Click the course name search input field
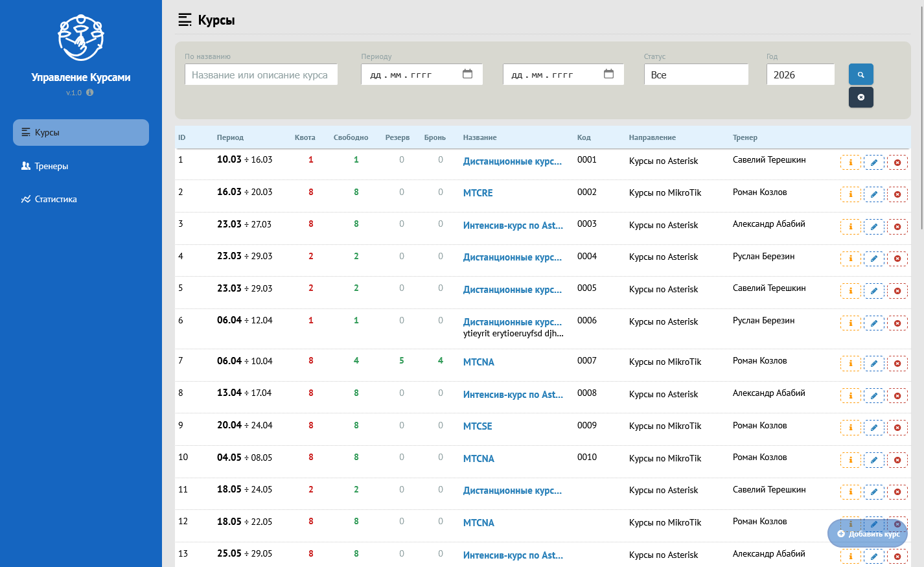924x567 pixels. pos(261,75)
